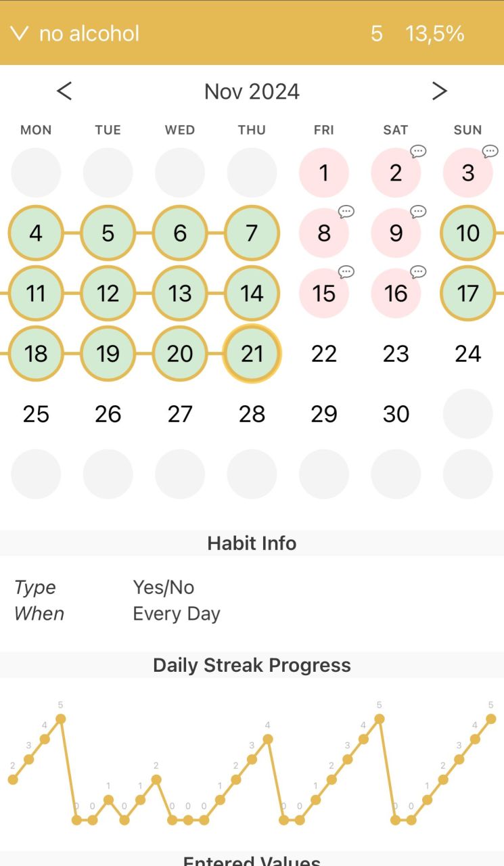Select missed day November 1

coord(324,173)
